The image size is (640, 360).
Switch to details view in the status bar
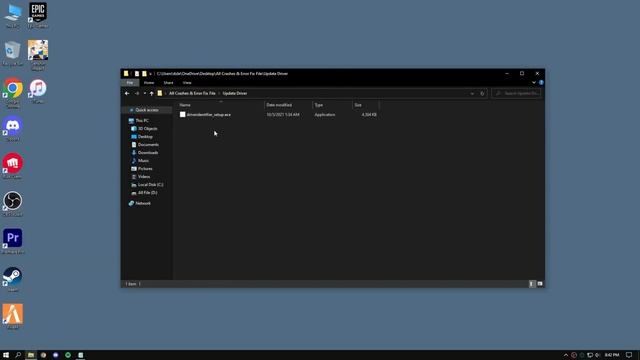point(531,284)
